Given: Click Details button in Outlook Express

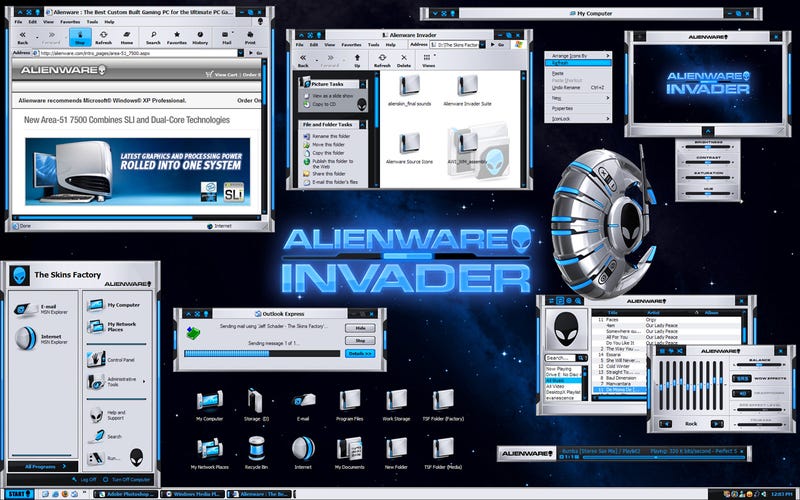Looking at the screenshot, I should 360,353.
